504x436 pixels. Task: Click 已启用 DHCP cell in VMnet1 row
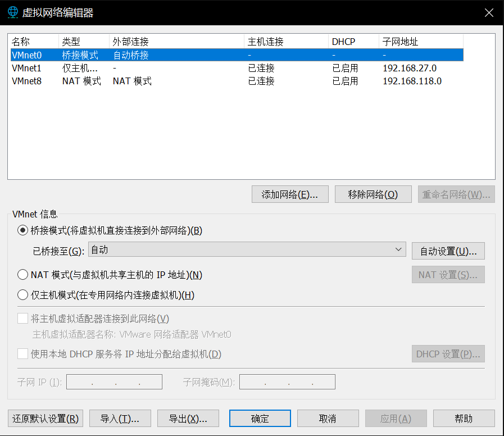point(345,68)
